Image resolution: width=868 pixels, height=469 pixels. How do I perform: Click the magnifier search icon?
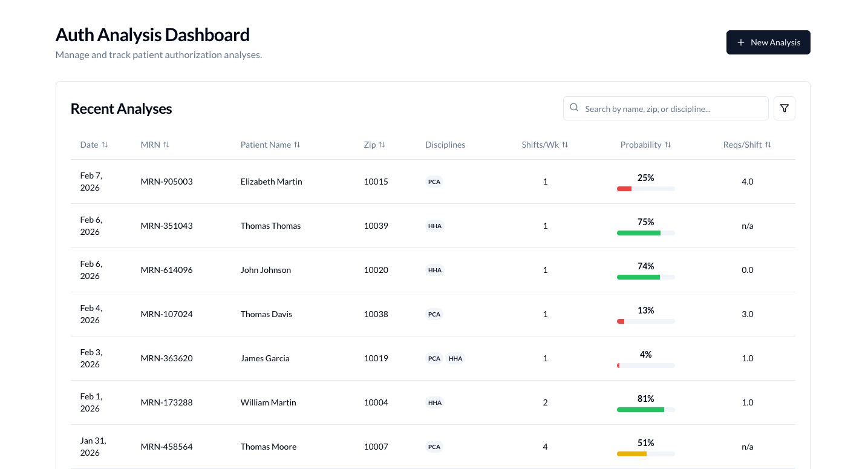574,108
